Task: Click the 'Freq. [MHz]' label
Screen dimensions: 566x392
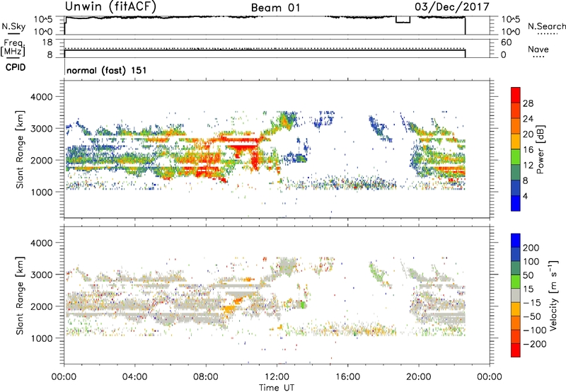Action: click(13, 48)
